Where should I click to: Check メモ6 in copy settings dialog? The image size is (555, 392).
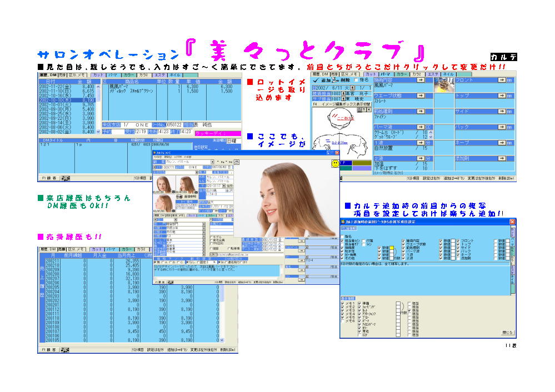[342, 321]
